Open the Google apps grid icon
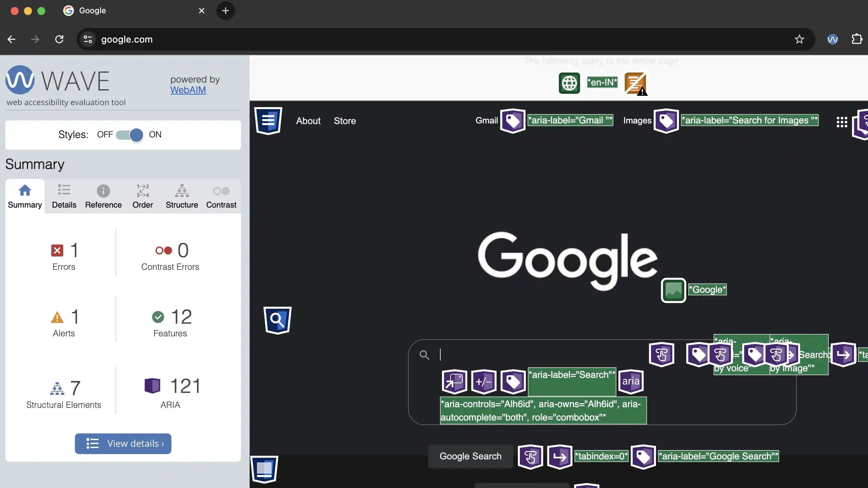 842,122
